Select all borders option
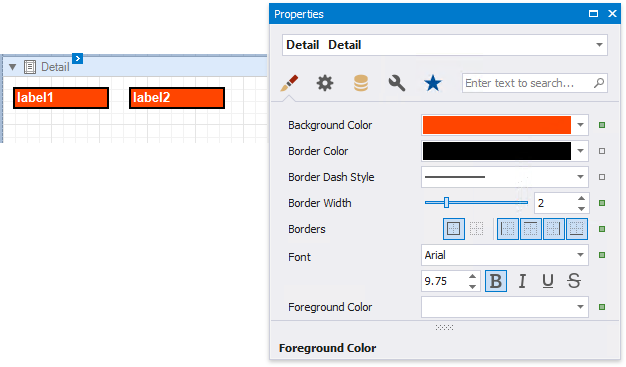 click(454, 229)
